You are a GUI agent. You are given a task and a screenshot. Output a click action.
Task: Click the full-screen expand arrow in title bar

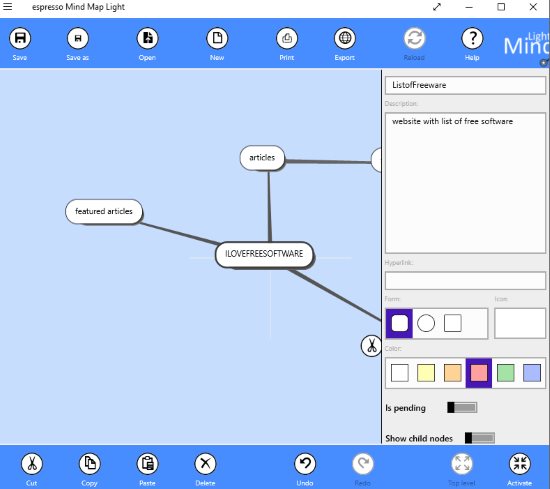click(x=437, y=7)
